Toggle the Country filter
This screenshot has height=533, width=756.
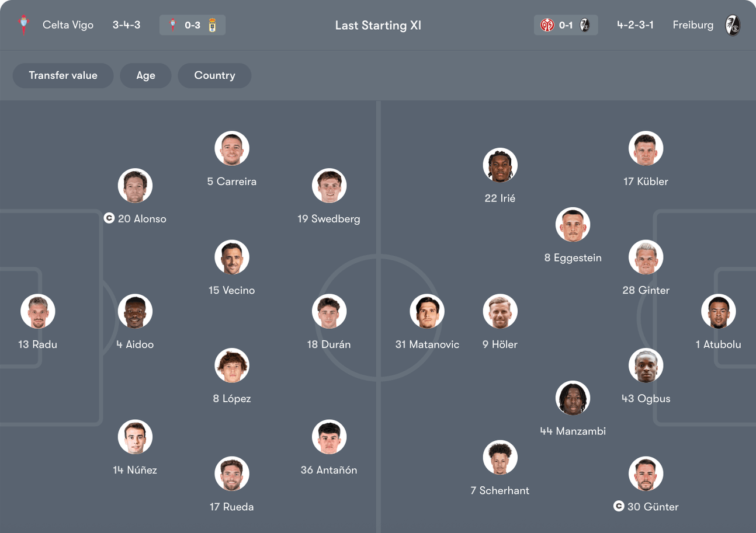tap(214, 75)
